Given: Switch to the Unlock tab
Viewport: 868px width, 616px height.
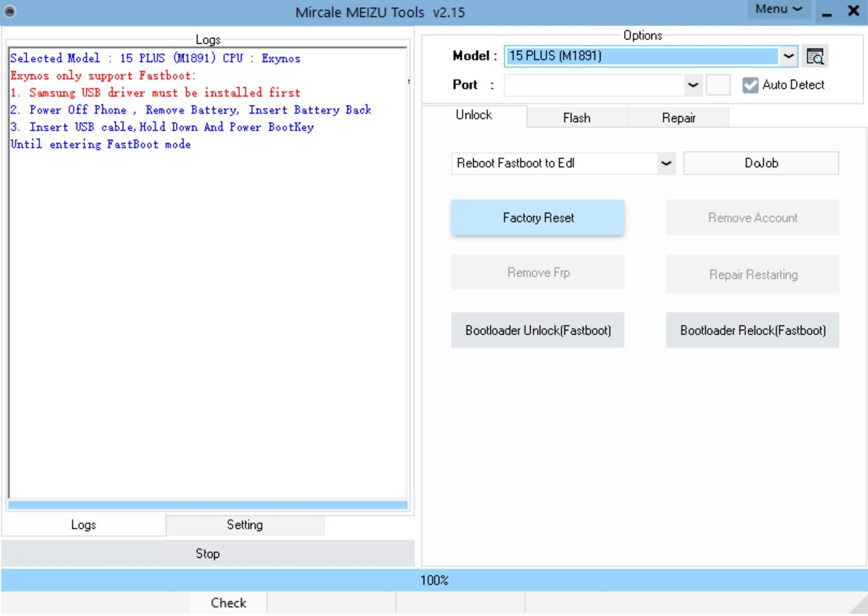Looking at the screenshot, I should coord(474,116).
